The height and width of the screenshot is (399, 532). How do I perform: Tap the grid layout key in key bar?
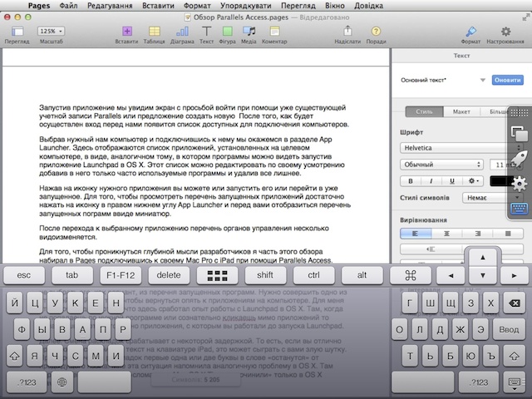pos(217,275)
